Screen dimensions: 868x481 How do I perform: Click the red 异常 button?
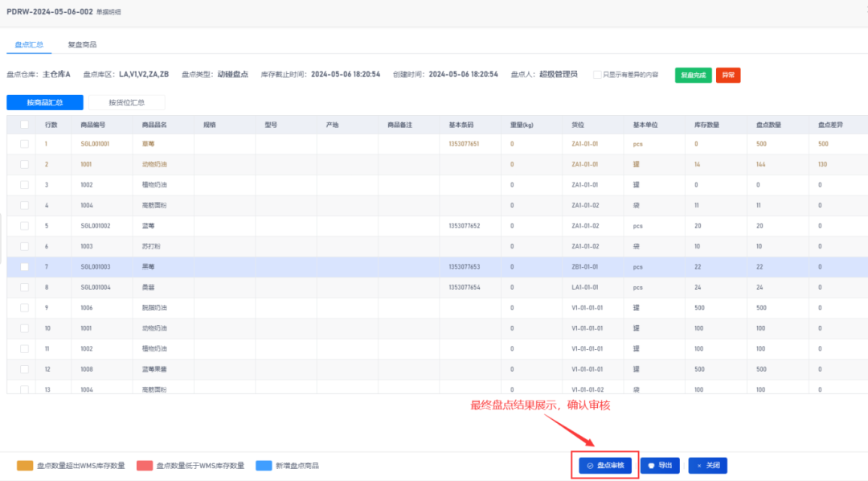click(x=727, y=75)
